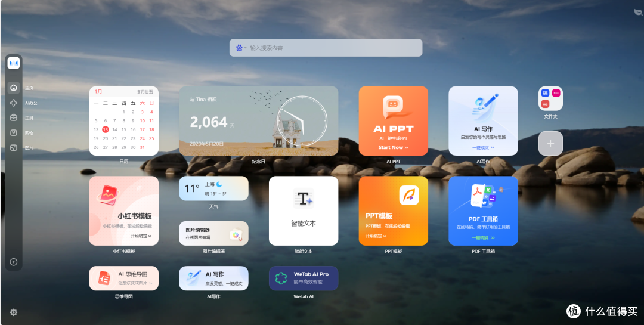Click the robot icon on the AI PPT card
Screen dimensions: 644x325
(x=393, y=107)
